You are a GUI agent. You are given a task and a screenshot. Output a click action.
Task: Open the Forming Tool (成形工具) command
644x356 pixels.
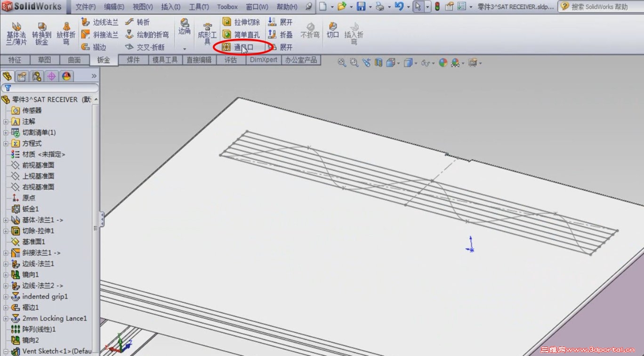(207, 34)
